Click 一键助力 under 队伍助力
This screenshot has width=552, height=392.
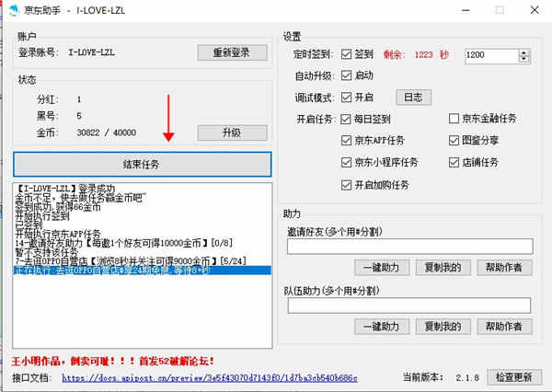tap(382, 327)
